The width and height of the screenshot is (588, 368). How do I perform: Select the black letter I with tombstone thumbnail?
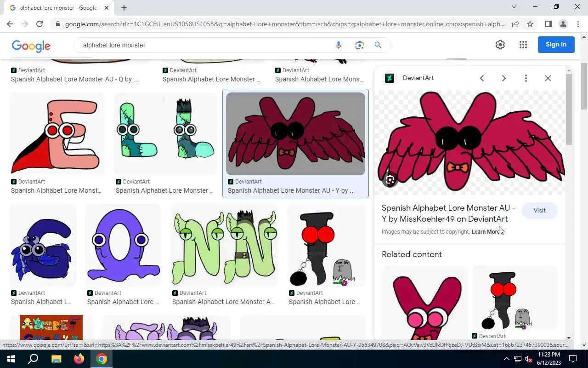click(326, 246)
